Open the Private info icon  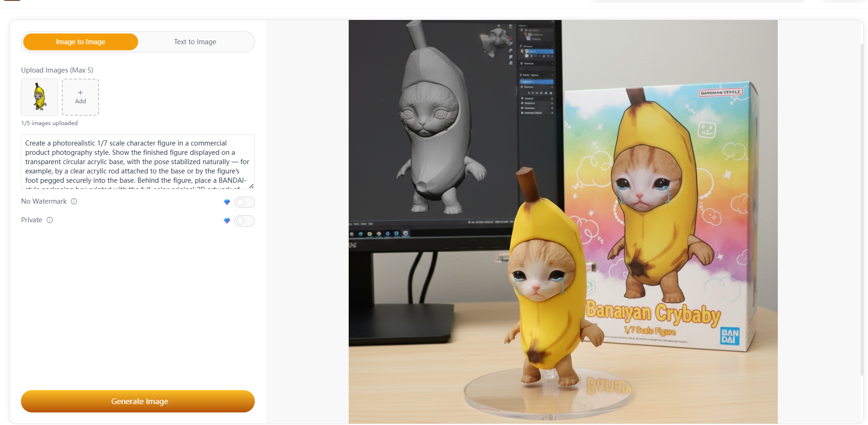[50, 220]
